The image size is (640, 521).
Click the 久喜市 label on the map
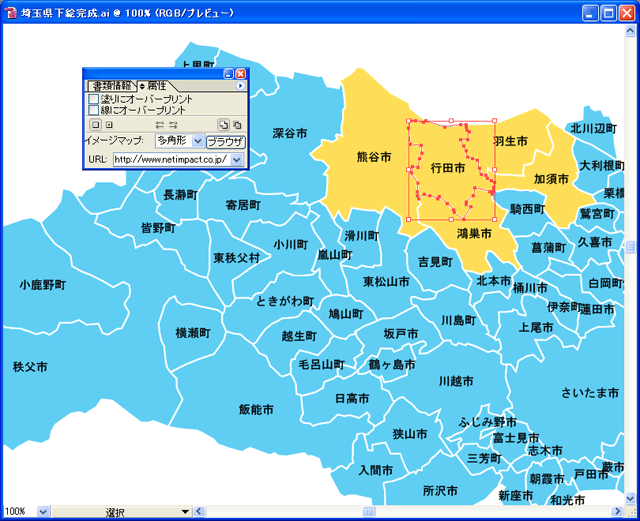pyautogui.click(x=595, y=242)
